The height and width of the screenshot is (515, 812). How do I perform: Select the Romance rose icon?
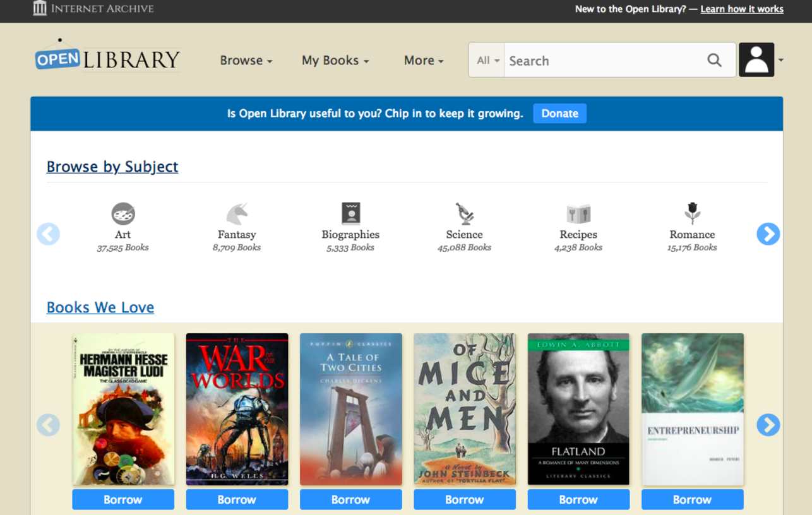[692, 214]
